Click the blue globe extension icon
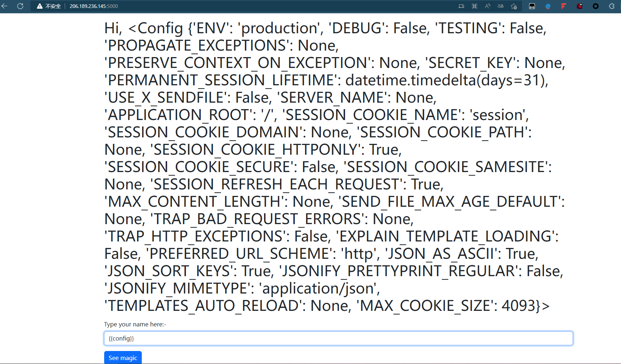 pos(548,6)
